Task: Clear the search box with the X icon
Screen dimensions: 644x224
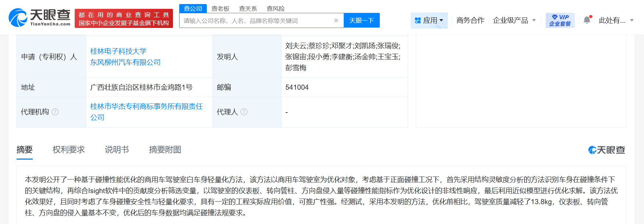Action: 336,21
